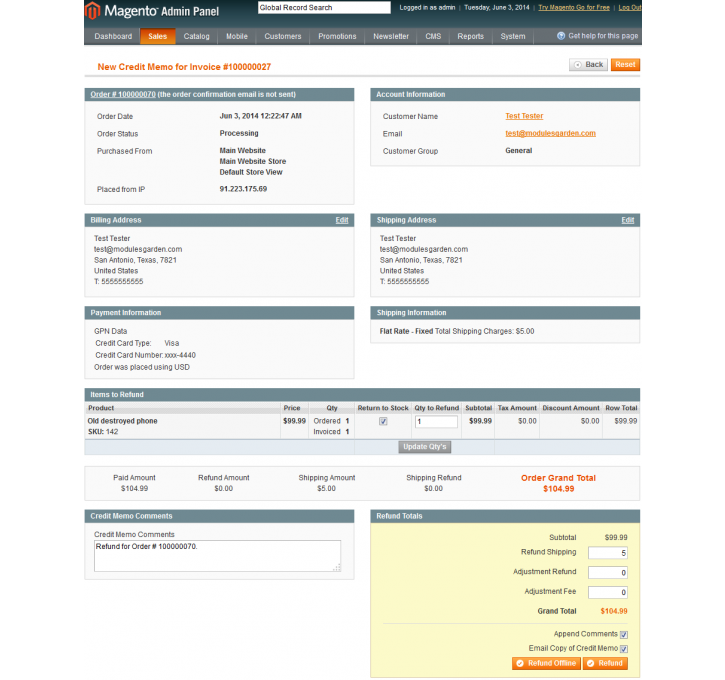This screenshot has height=680, width=725.
Task: Click the Refund Offline button
Action: (x=547, y=663)
